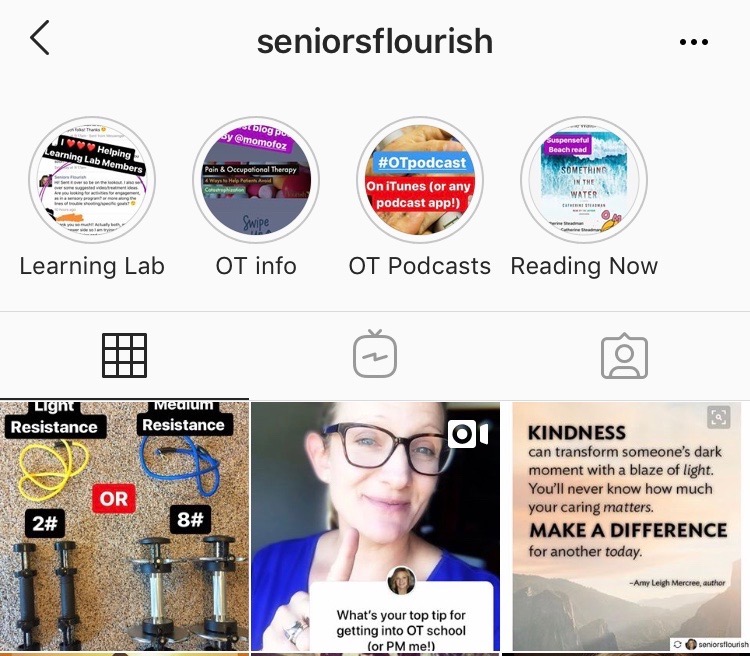The image size is (750, 656).
Task: Click the Reading Now label text
Action: 584,266
